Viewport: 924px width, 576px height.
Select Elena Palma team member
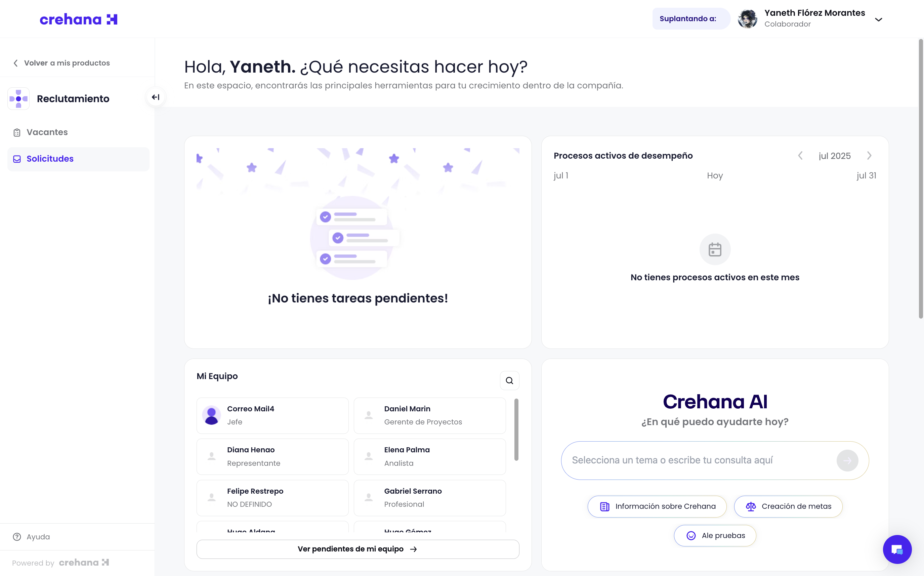430,456
